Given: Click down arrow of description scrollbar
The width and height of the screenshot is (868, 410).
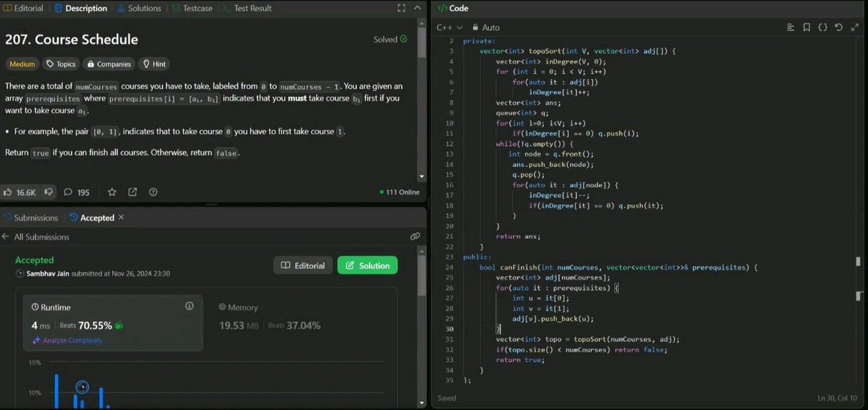Looking at the screenshot, I should click(422, 177).
